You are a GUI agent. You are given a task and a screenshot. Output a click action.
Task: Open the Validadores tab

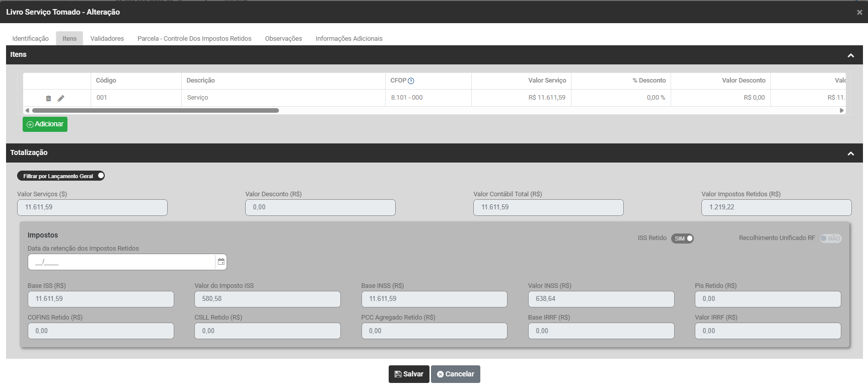point(107,39)
